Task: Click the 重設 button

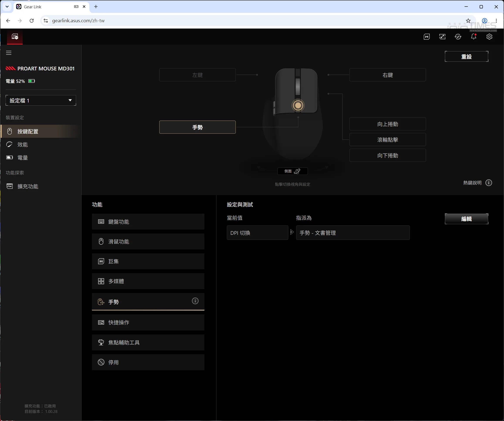Action: point(467,56)
